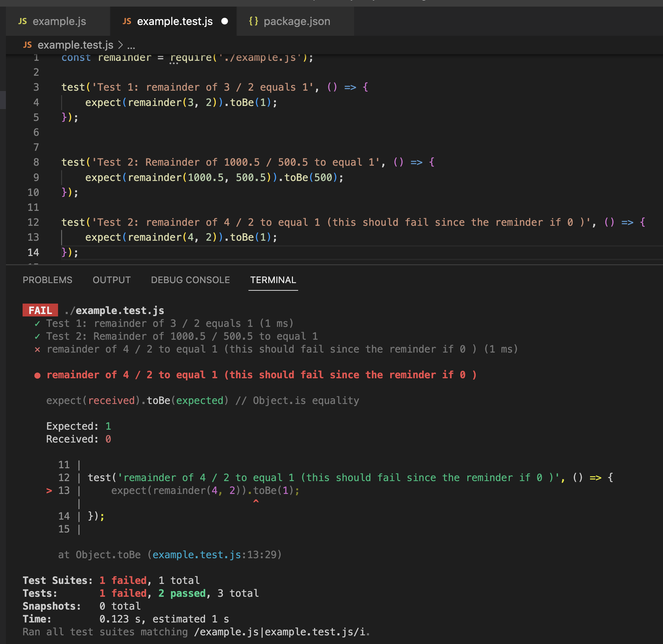Screen dimensions: 663x644
Task: Switch to the example.js editor tab
Action: click(x=58, y=21)
